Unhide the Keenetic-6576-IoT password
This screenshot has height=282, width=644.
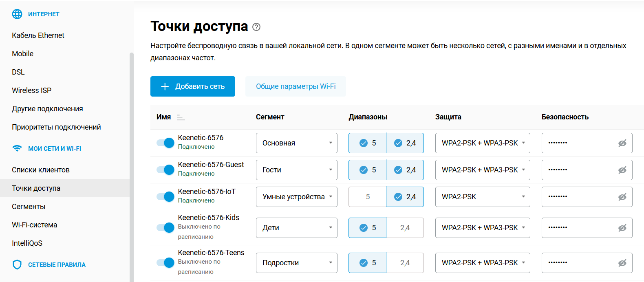pyautogui.click(x=622, y=197)
